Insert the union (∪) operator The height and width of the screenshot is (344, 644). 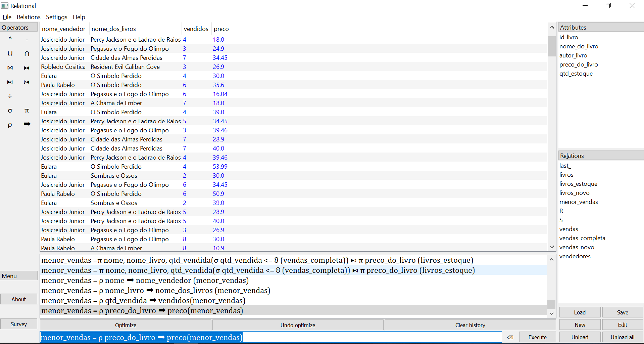click(x=10, y=53)
